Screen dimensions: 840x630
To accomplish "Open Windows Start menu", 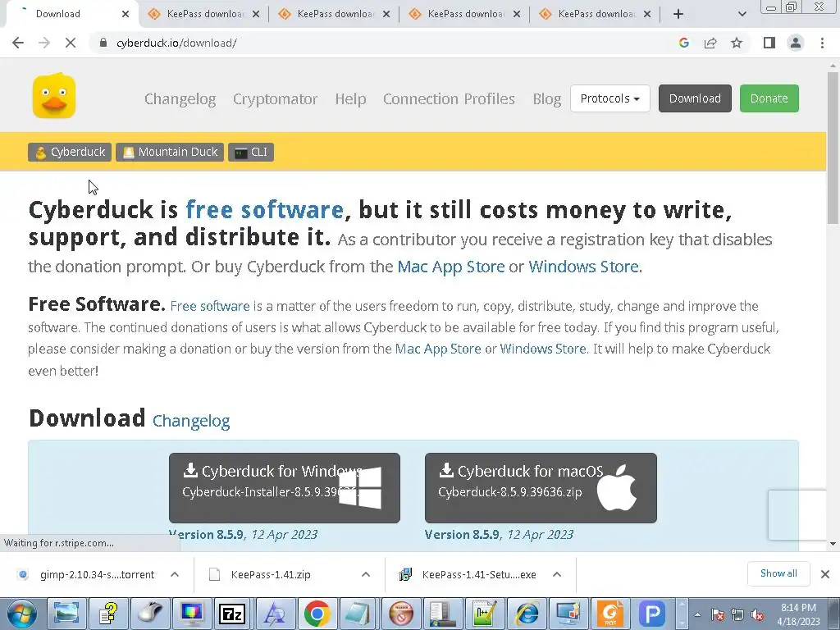I will pos(21,614).
